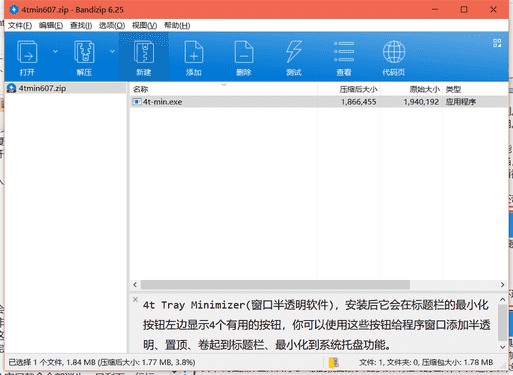Click the View (查看) list icon
Image resolution: width=513 pixels, height=375 pixels.
[344, 52]
